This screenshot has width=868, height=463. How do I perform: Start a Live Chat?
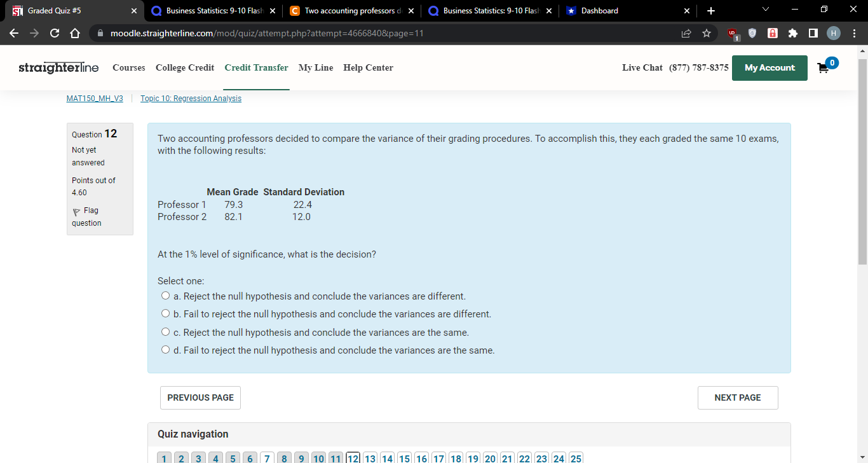point(642,67)
